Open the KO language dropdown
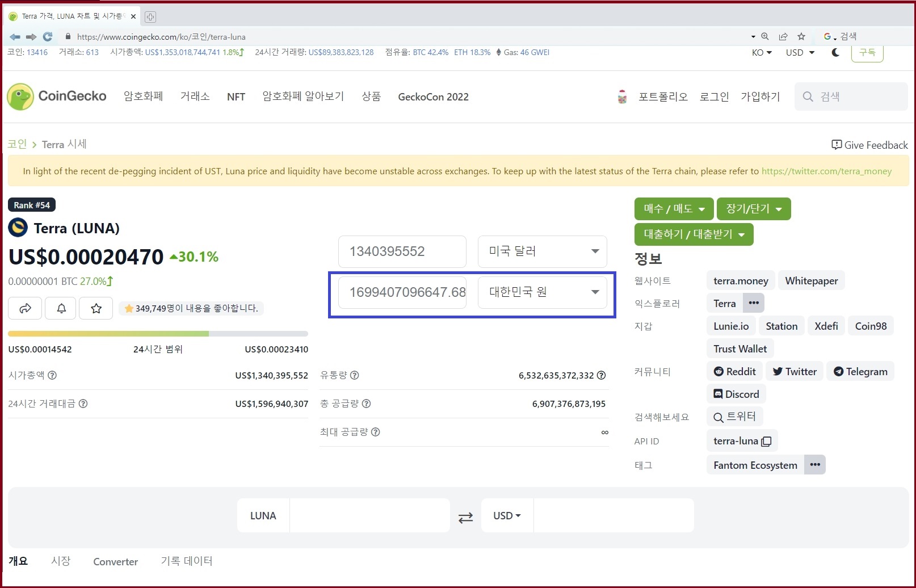The width and height of the screenshot is (916, 588). (762, 52)
